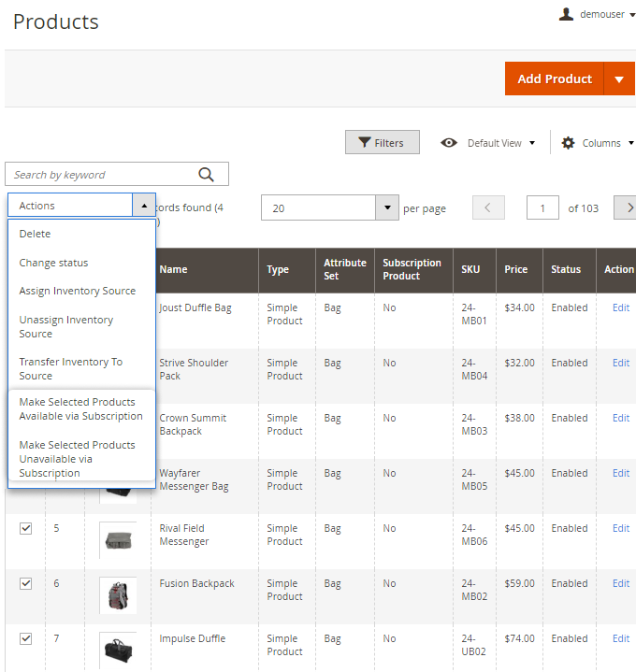This screenshot has height=672, width=636.
Task: Click the Fusion Backpack product thumbnail
Action: (118, 595)
